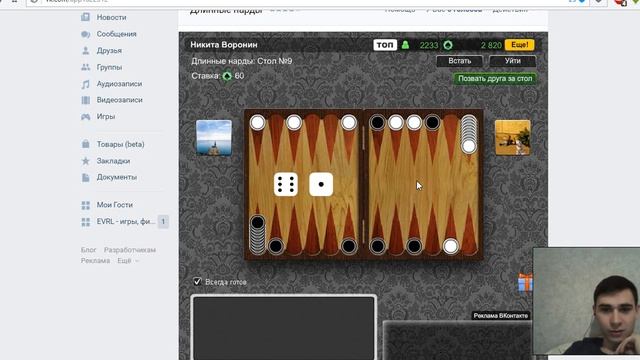Click the Товары shopping bag icon

[x=85, y=144]
